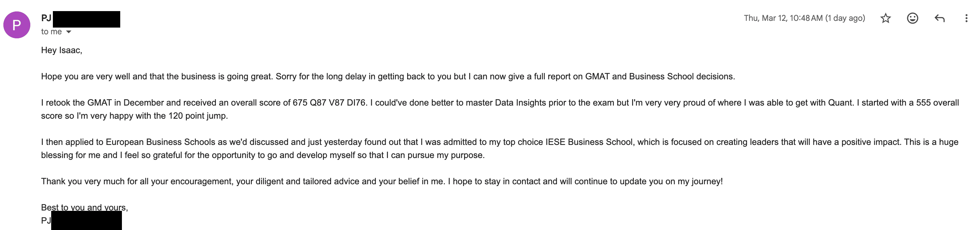Image resolution: width=980 pixels, height=230 pixels.
Task: Click the redacted box beside the sender name
Action: (86, 20)
